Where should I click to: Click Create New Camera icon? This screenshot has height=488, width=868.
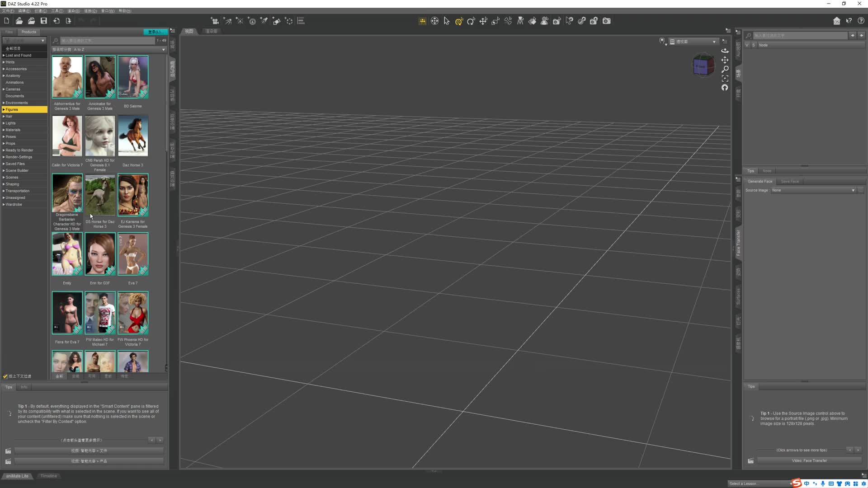tap(215, 21)
